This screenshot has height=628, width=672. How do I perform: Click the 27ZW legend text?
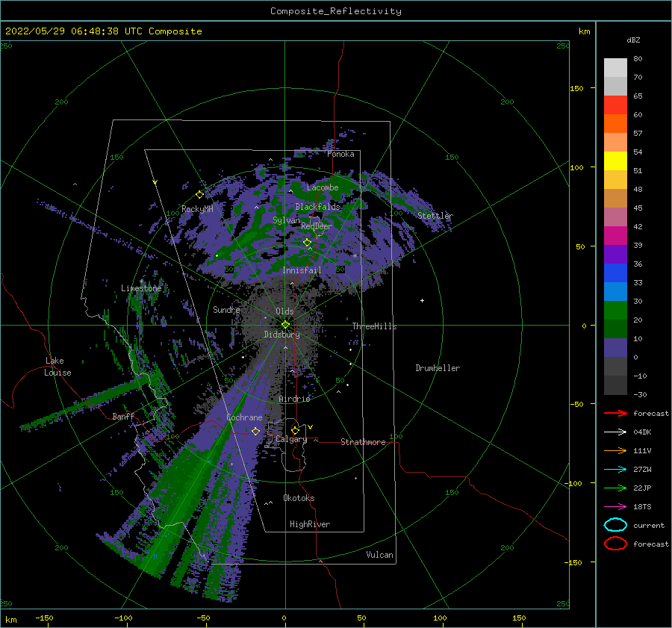coord(642,470)
